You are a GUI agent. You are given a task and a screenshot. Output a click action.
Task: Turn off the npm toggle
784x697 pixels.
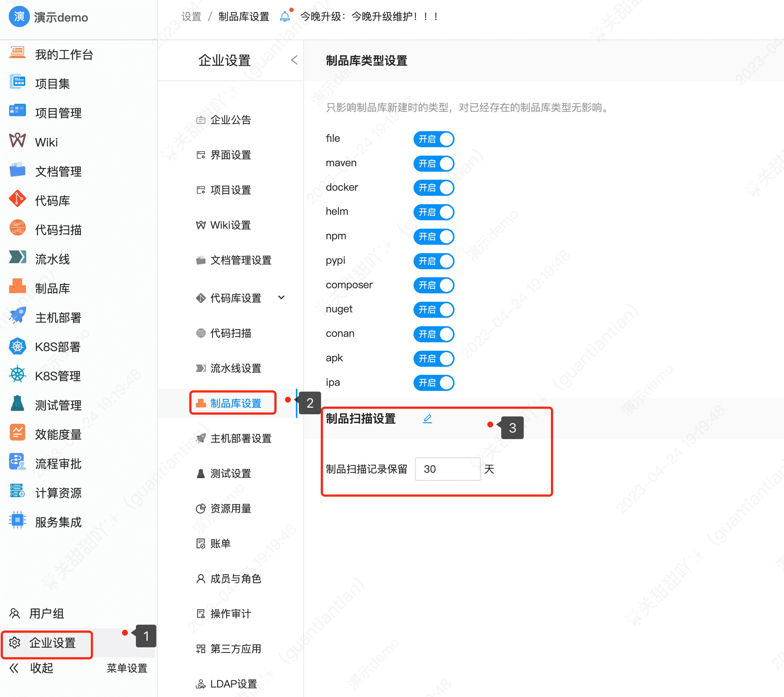433,237
